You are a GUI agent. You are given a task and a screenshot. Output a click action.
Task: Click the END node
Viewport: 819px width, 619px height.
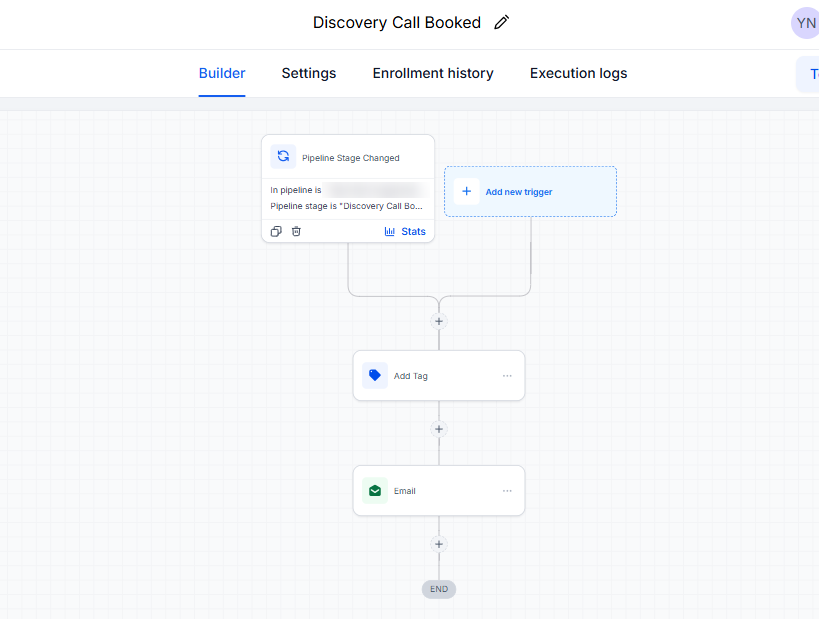point(439,589)
